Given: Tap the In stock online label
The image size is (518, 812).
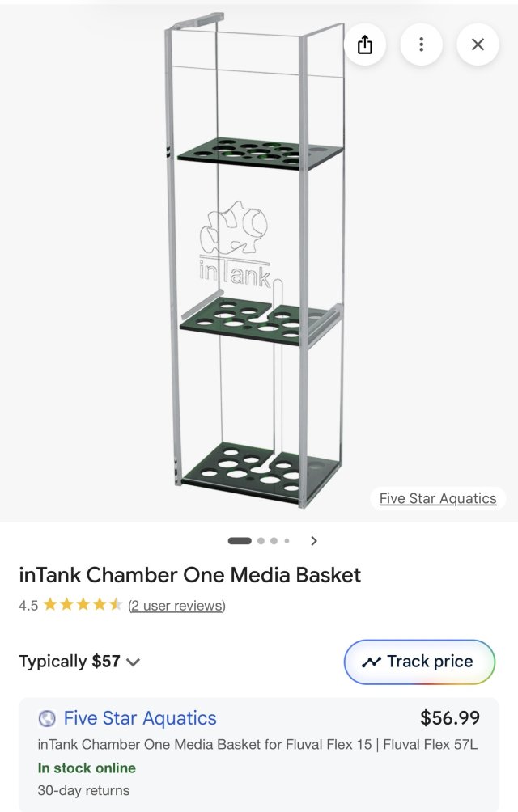Looking at the screenshot, I should (87, 768).
